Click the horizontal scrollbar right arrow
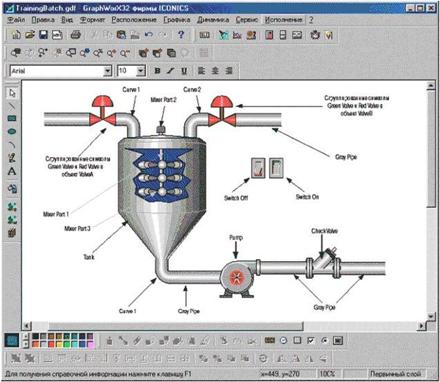The height and width of the screenshot is (382, 440). [422, 326]
